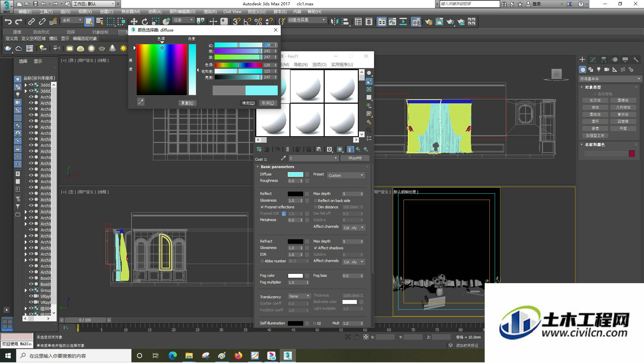Image resolution: width=644 pixels, height=363 pixels.
Task: Open the Hierarchy tab in command panel
Action: (603, 60)
